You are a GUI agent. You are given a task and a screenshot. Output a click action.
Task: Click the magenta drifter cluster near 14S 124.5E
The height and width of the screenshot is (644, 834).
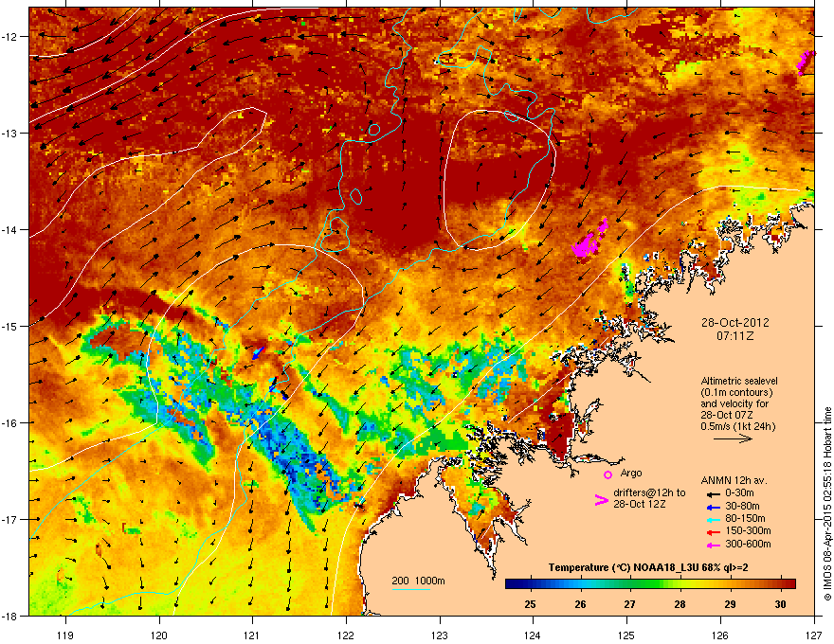pos(589,240)
